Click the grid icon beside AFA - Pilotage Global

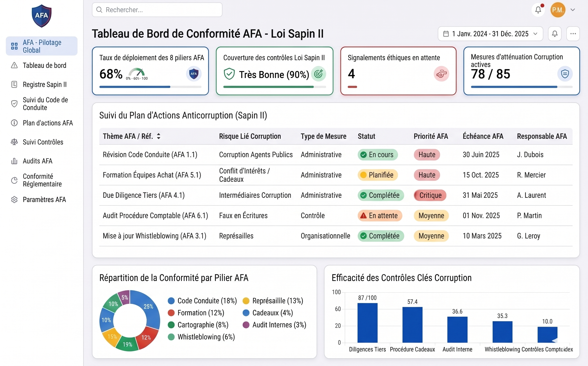coord(14,46)
